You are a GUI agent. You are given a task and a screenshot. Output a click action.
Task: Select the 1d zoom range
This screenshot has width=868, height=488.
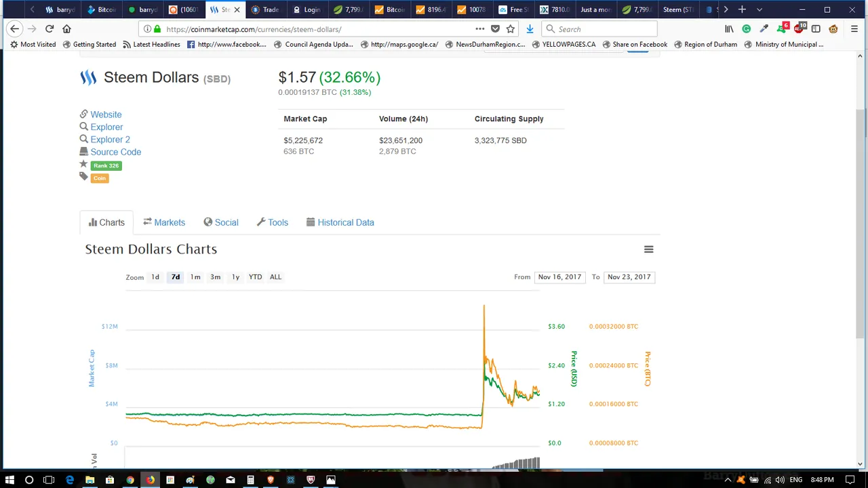155,277
